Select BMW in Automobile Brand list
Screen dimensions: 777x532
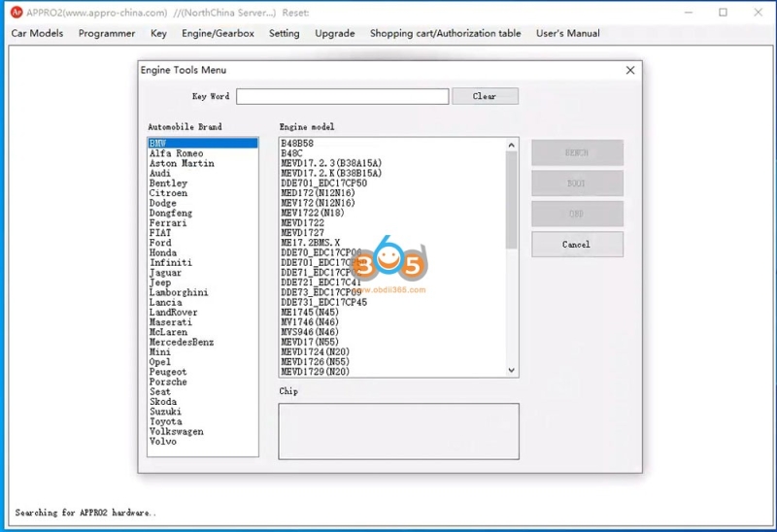coord(203,143)
